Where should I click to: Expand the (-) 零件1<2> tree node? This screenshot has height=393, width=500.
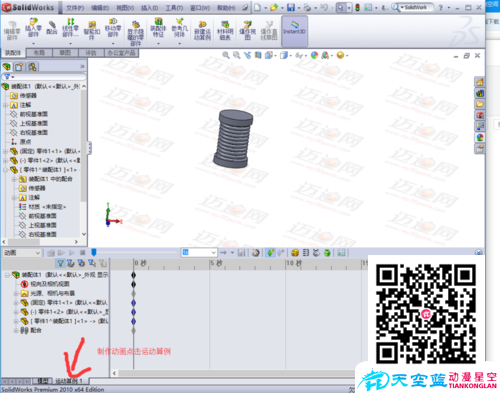point(5,160)
